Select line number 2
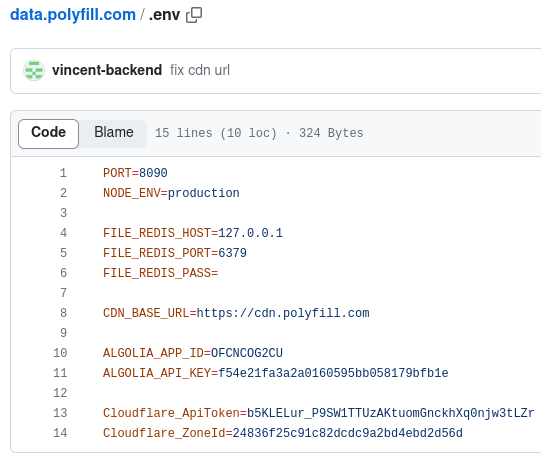541x463 pixels. (x=63, y=193)
